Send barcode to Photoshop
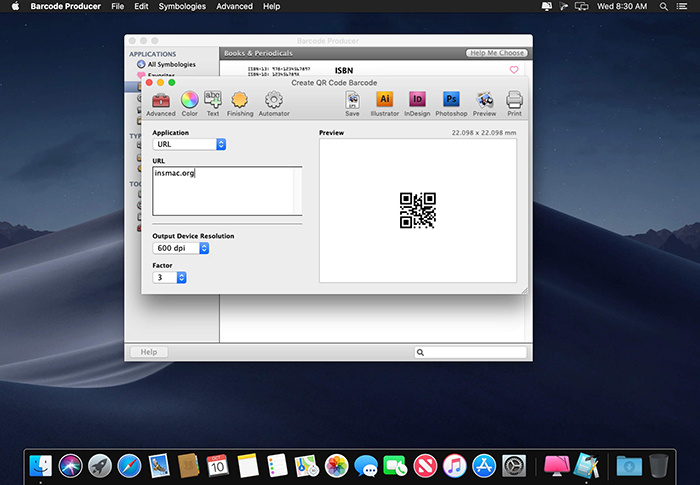The height and width of the screenshot is (485, 700). [451, 104]
